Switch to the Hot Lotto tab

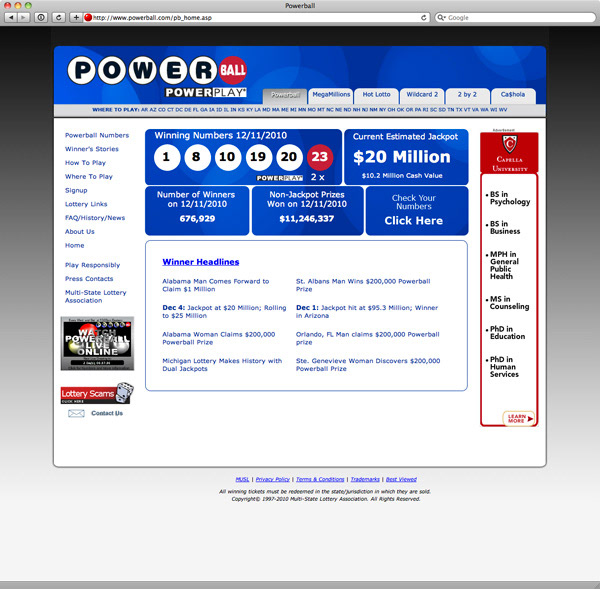pyautogui.click(x=377, y=96)
